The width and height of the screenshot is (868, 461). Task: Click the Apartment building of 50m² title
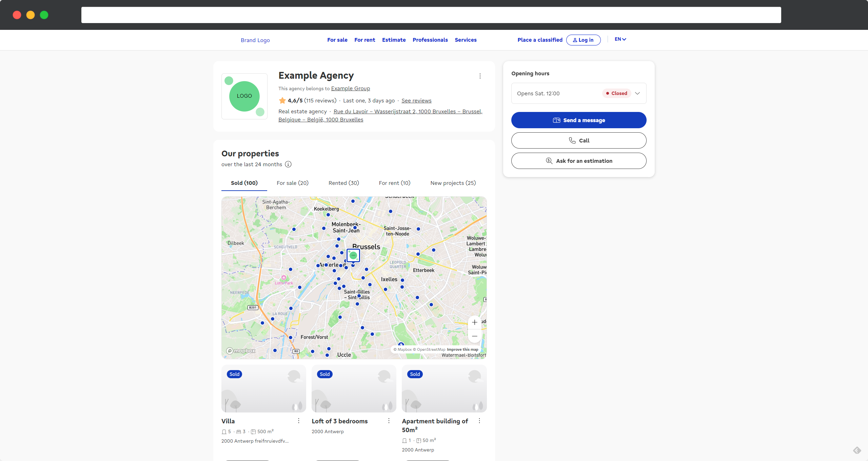tap(435, 425)
